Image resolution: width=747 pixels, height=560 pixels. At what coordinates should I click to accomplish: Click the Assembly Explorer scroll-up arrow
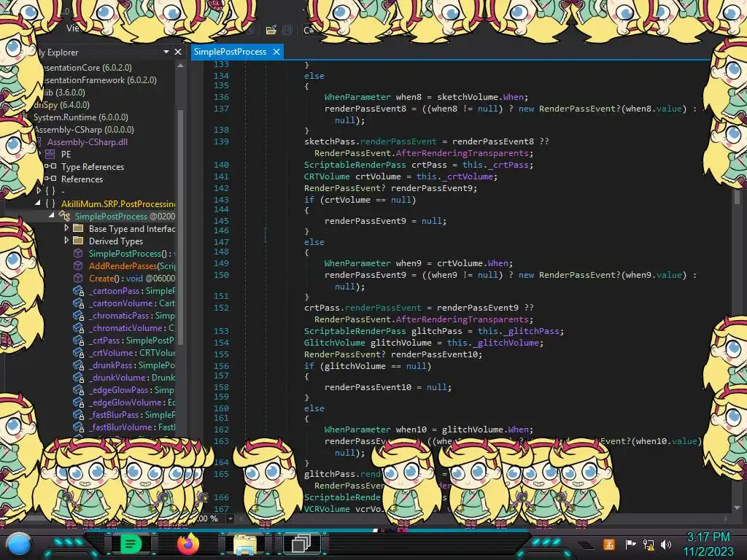[x=181, y=66]
